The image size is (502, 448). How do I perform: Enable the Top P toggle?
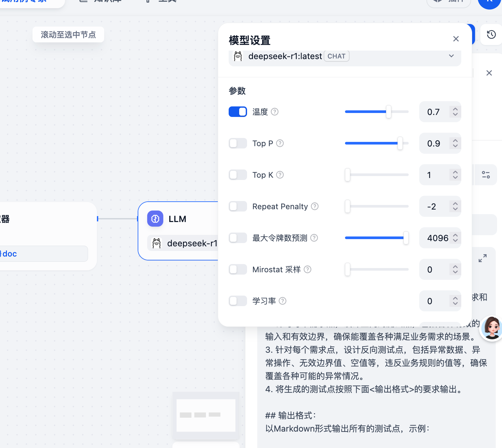(x=238, y=143)
